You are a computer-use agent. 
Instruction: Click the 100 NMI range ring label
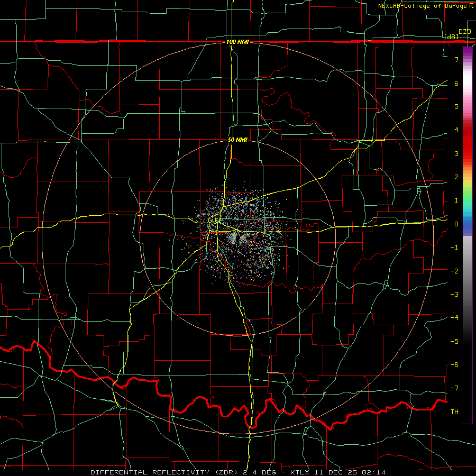click(x=237, y=42)
